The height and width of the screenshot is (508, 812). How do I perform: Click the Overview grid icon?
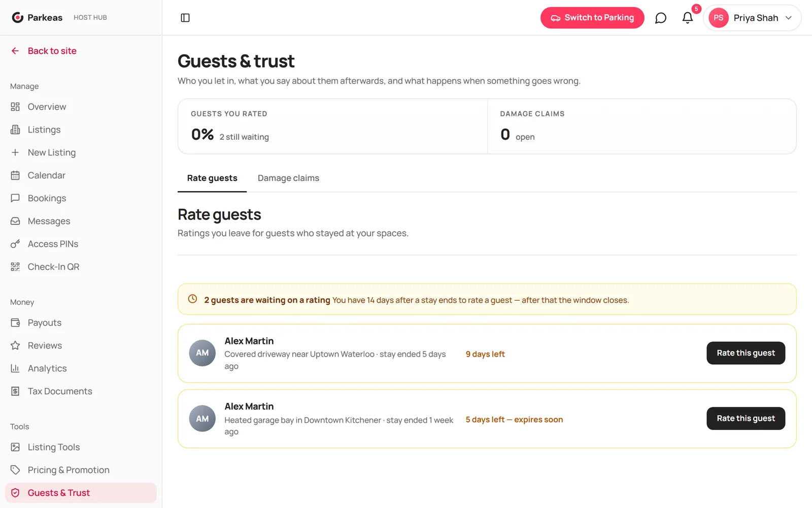click(x=15, y=107)
